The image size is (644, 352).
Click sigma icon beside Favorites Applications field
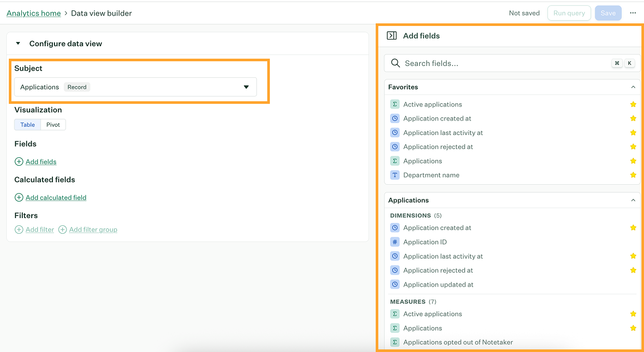[x=395, y=161]
